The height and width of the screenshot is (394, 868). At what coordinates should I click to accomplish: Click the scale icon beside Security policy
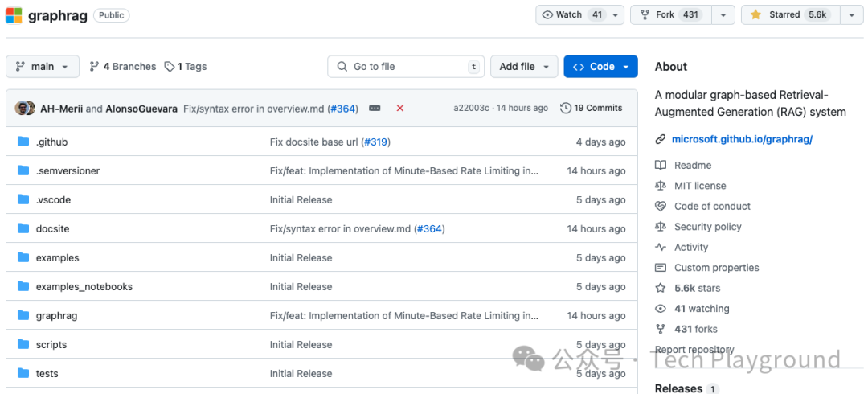click(660, 227)
